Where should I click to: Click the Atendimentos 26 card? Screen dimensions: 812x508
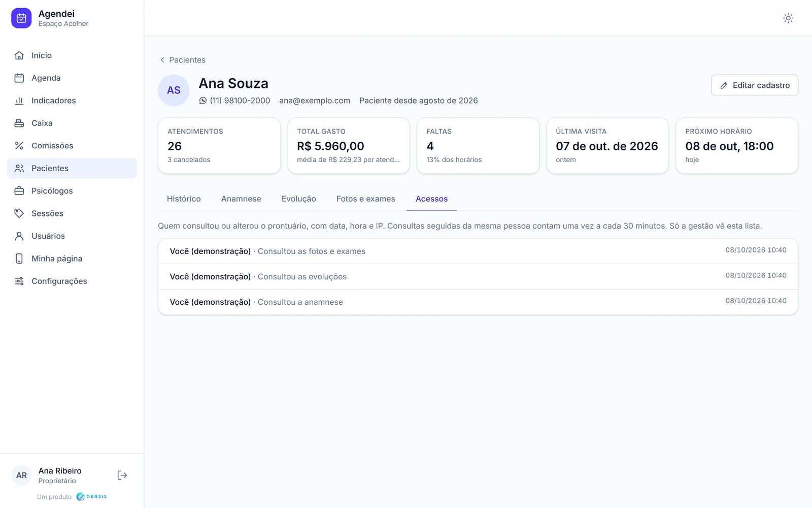pos(219,146)
